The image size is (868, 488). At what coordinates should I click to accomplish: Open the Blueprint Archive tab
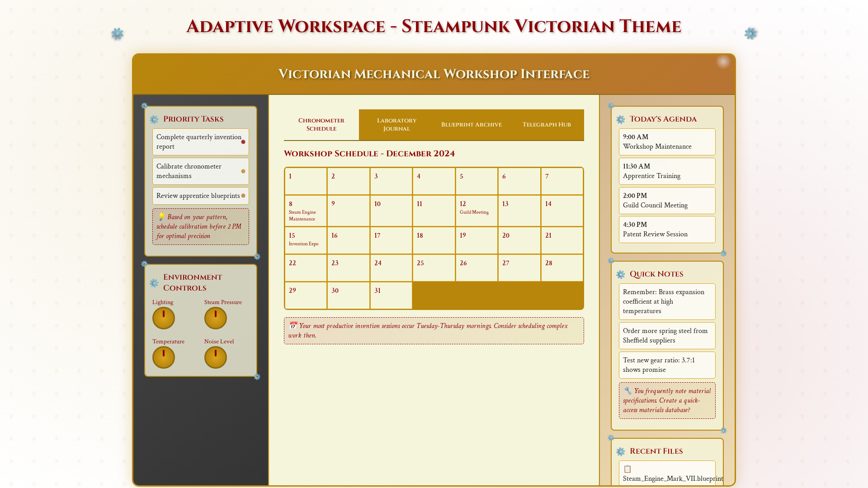pos(472,125)
